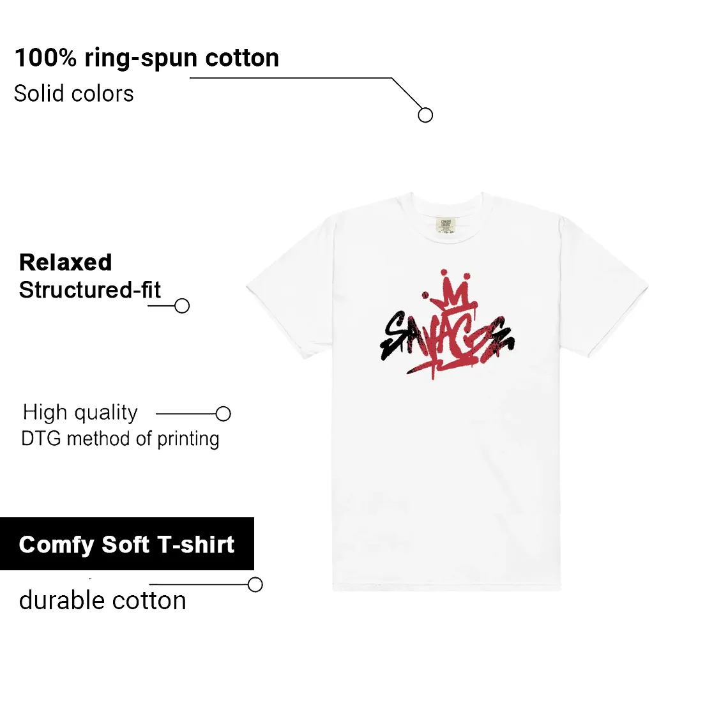Click the 100% ring-spun cotton heading
This screenshot has width=728, height=728.
147,59
